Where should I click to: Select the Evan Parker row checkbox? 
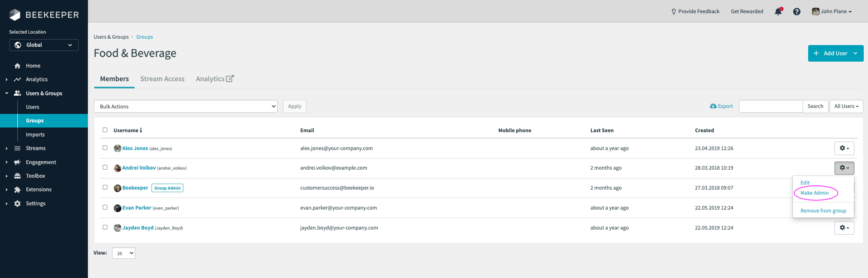click(x=105, y=207)
